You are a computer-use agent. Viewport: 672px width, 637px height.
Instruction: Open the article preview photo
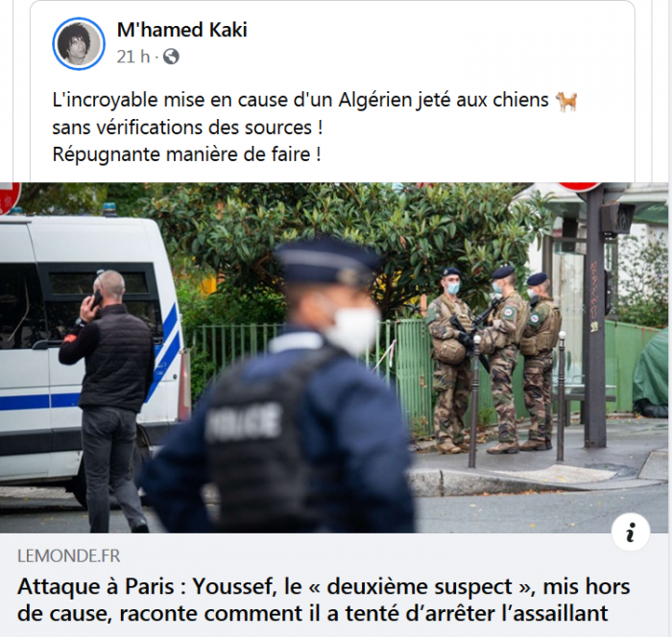tap(334, 358)
